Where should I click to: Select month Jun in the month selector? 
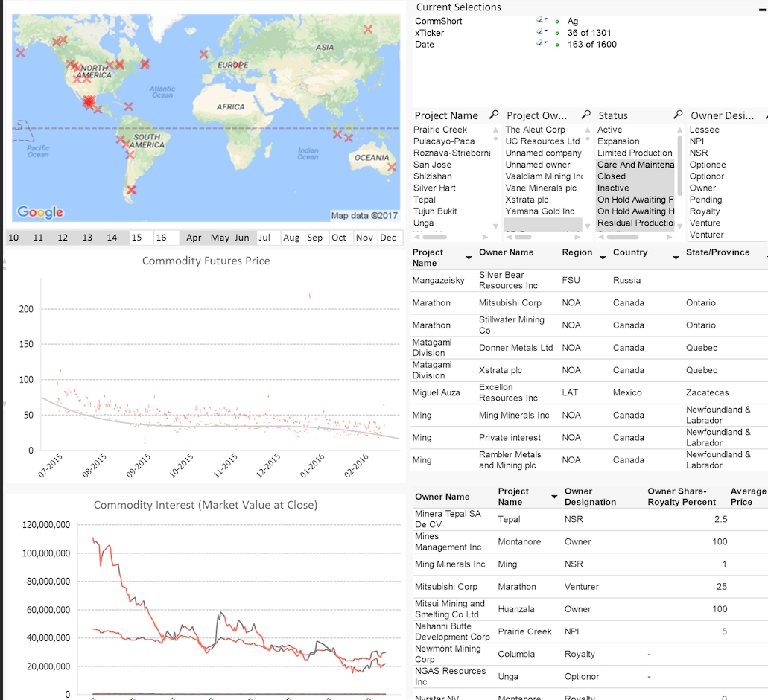point(242,238)
